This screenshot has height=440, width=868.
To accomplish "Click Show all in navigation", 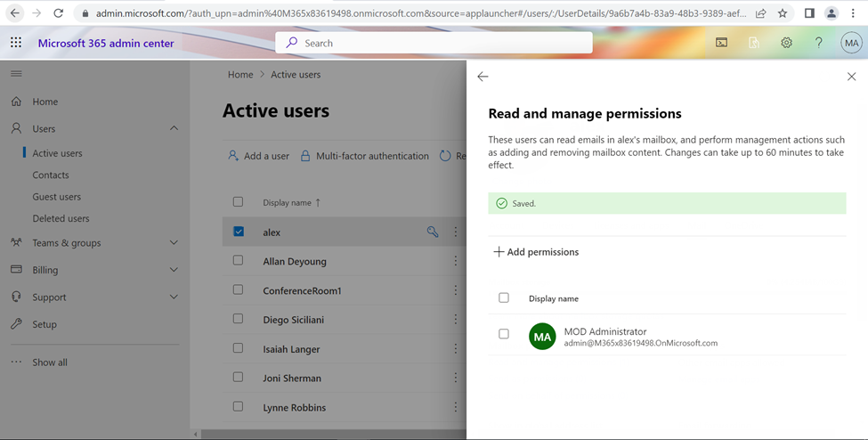I will 50,363.
